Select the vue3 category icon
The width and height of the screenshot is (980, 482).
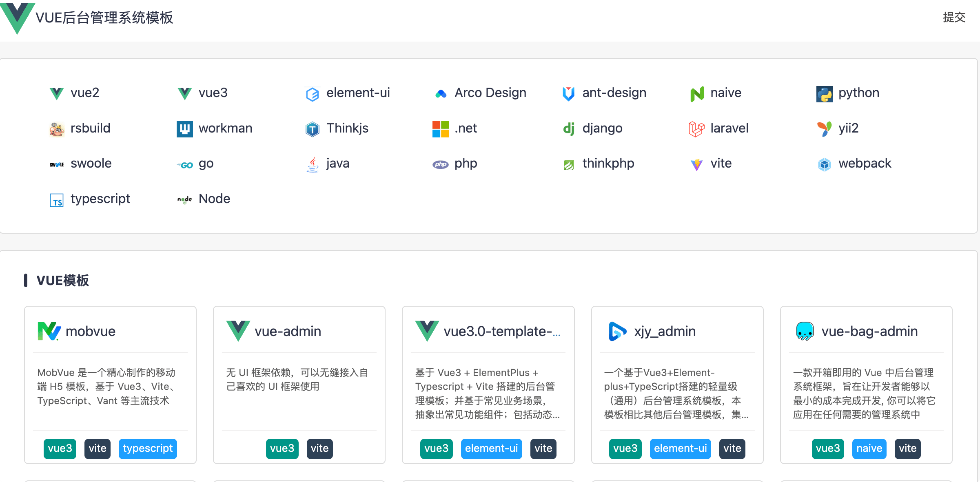pyautogui.click(x=185, y=93)
